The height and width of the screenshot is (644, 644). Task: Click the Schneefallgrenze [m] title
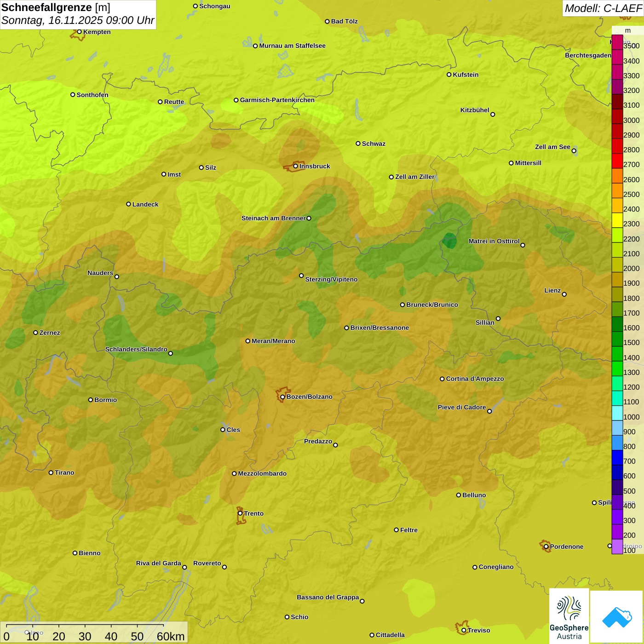(56, 7)
